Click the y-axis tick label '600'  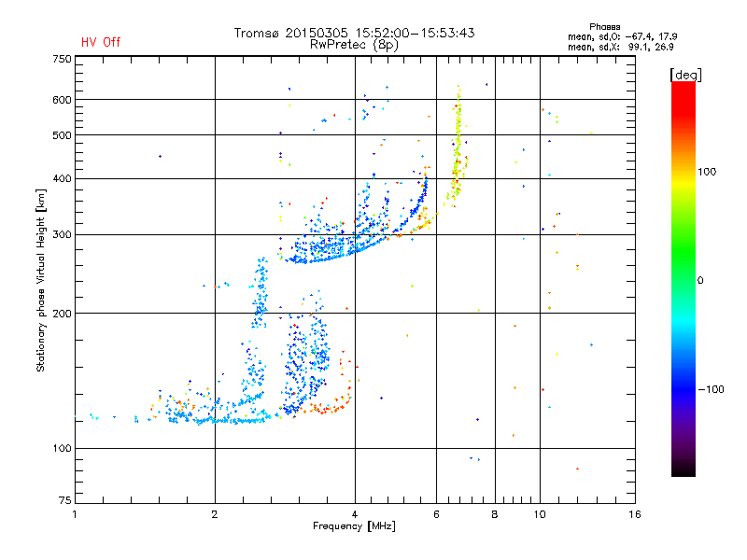(62, 100)
